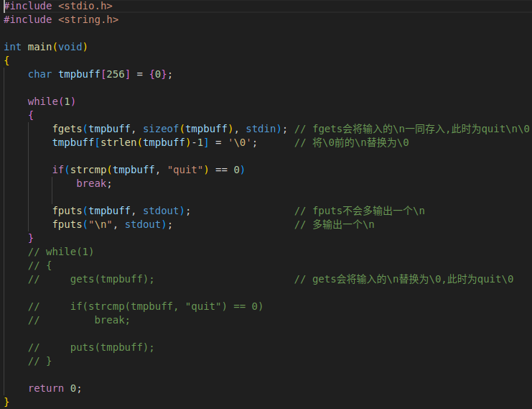Click the '#include <stdio.h>' line
532x409 pixels.
(58, 6)
